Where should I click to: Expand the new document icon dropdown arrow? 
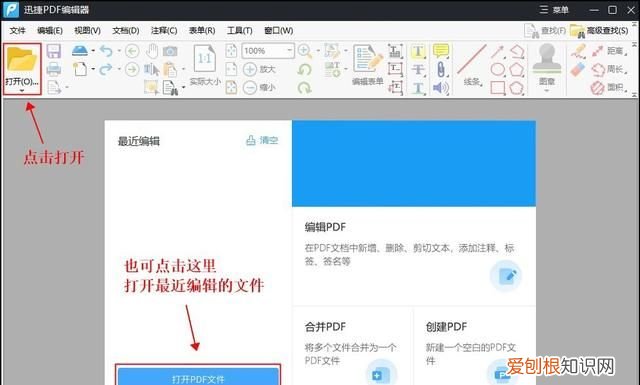click(x=93, y=69)
